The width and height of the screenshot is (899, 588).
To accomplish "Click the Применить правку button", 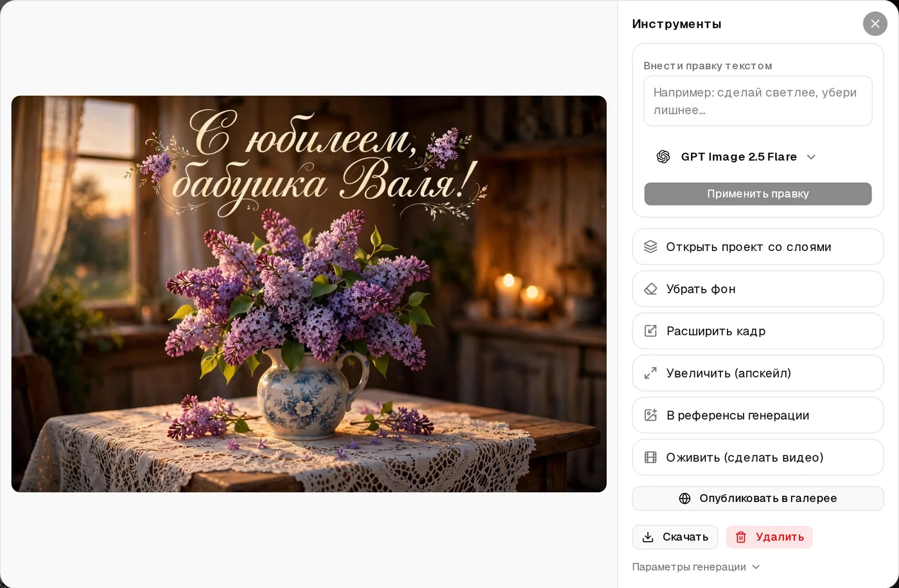I will [x=758, y=194].
